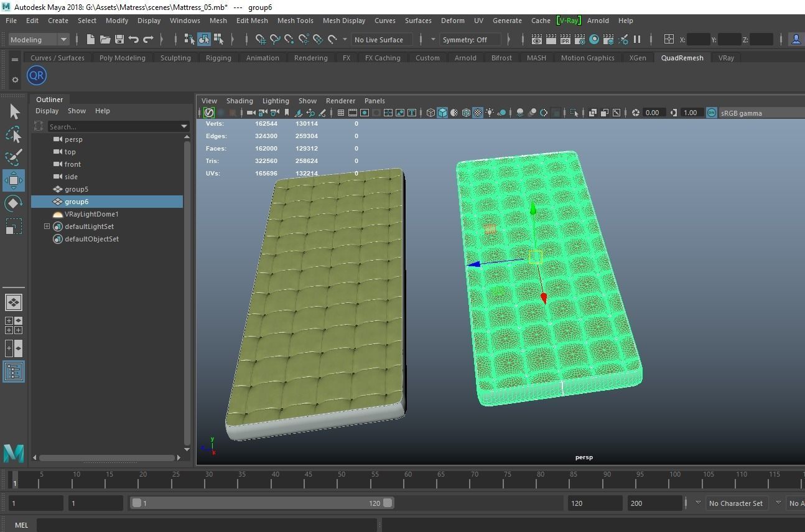Switch to the VRay shelf tab
Viewport: 805px width, 532px height.
(726, 58)
